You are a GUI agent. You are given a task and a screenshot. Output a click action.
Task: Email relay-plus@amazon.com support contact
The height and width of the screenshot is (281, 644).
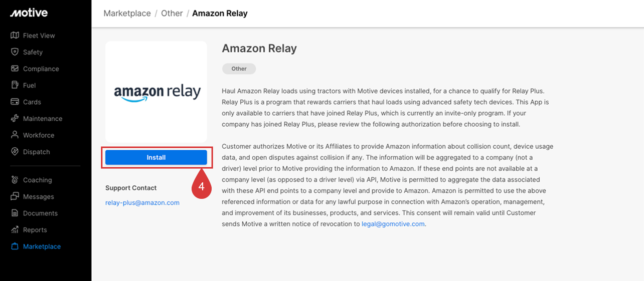(x=142, y=203)
